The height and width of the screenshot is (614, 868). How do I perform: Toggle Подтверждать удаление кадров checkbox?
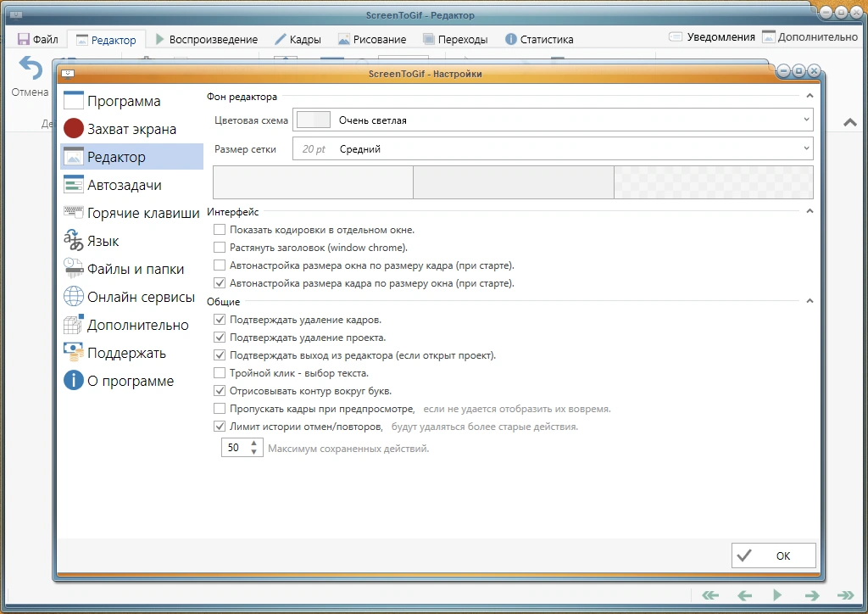pos(220,320)
